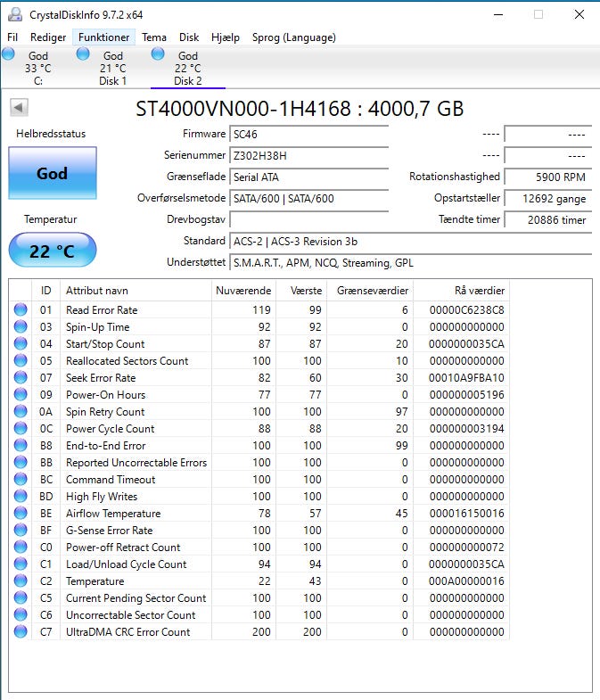600x700 pixels.
Task: Open the Funktioner menu
Action: pos(104,37)
